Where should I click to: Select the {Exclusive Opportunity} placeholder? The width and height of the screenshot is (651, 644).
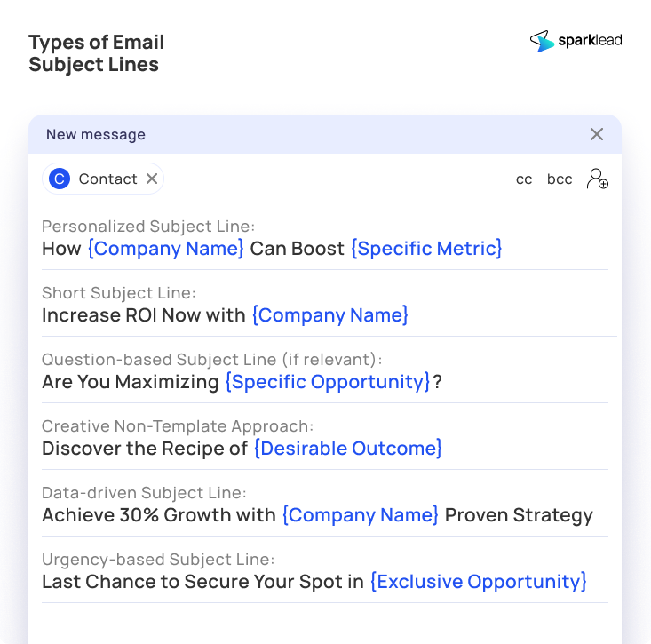click(x=479, y=581)
